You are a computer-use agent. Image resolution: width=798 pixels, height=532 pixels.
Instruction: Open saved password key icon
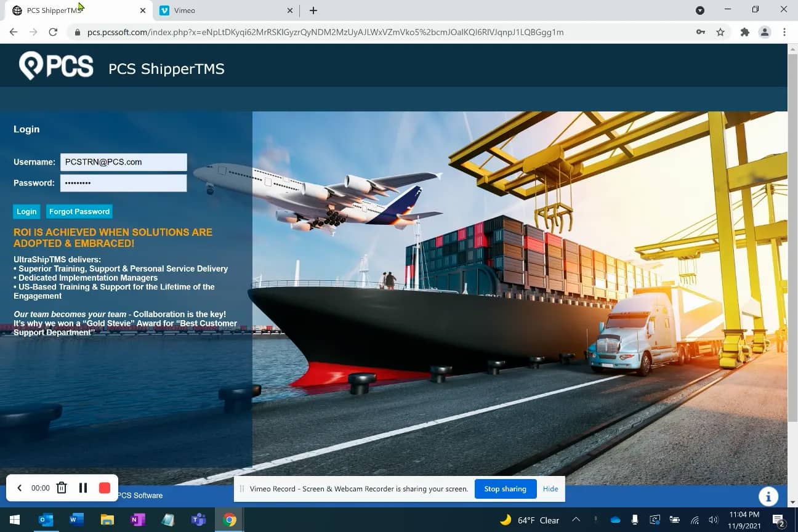tap(701, 32)
